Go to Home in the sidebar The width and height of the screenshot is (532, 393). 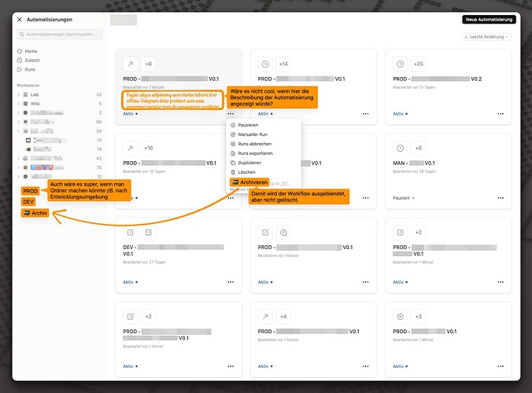click(x=31, y=51)
